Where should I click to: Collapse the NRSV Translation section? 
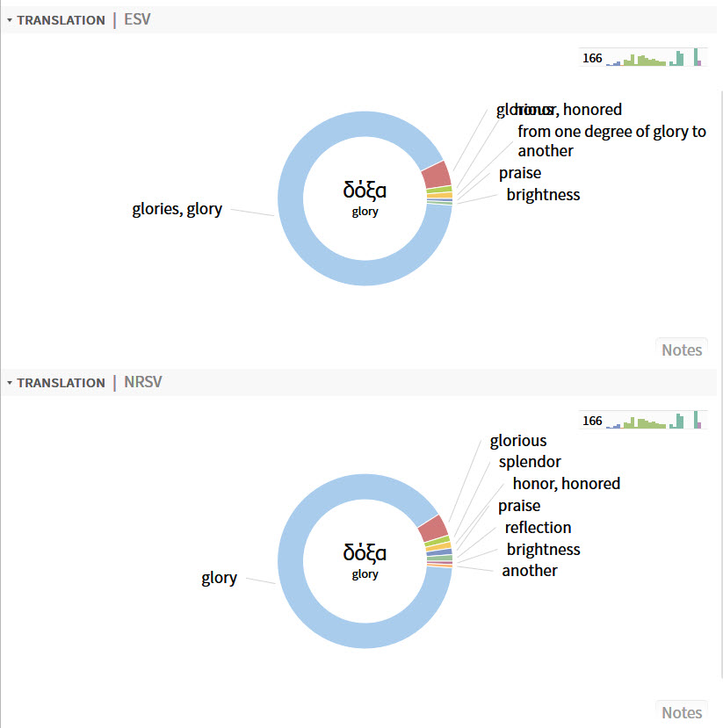(9, 383)
